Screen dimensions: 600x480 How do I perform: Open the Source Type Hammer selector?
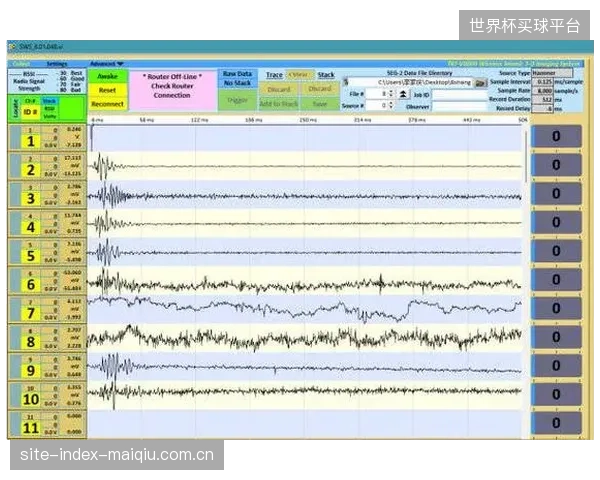click(x=552, y=73)
